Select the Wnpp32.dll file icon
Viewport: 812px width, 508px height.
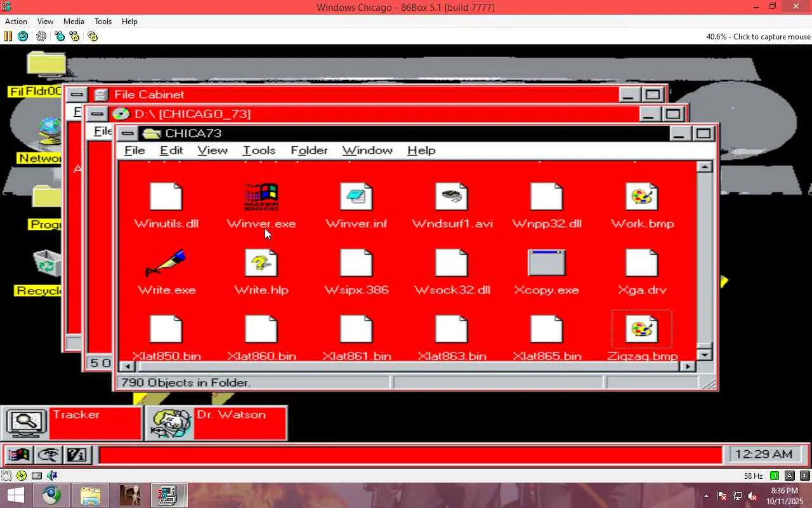[547, 197]
